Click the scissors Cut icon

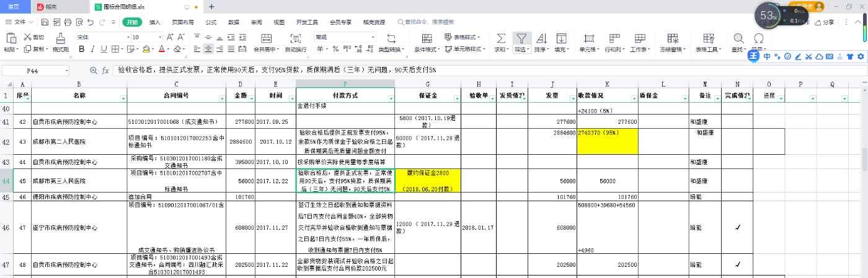point(28,37)
